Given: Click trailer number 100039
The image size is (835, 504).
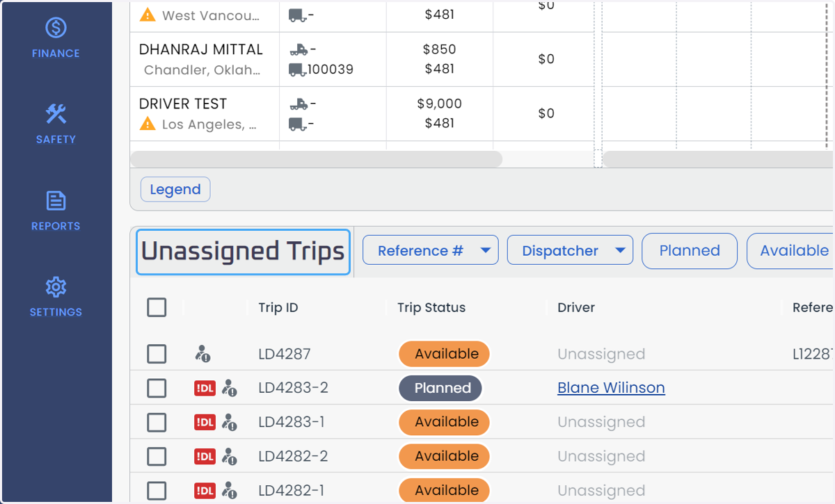Looking at the screenshot, I should point(331,70).
